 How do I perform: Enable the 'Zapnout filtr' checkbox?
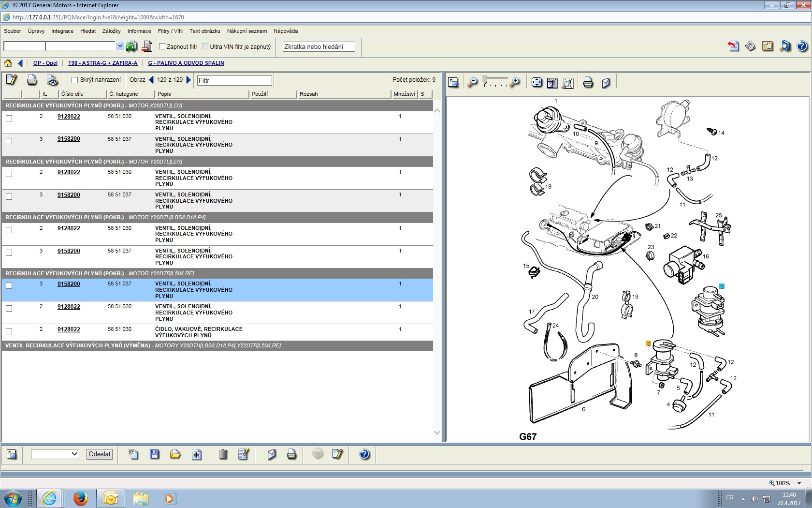tap(162, 46)
